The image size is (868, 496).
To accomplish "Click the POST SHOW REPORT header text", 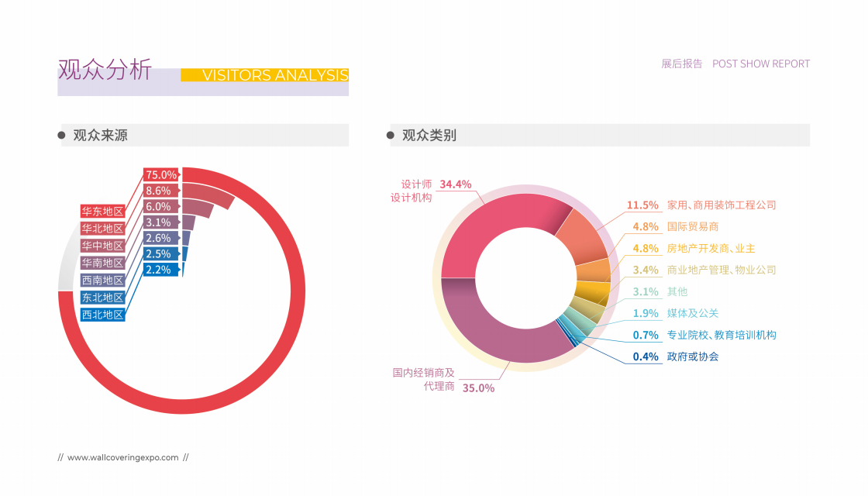I will [x=760, y=64].
